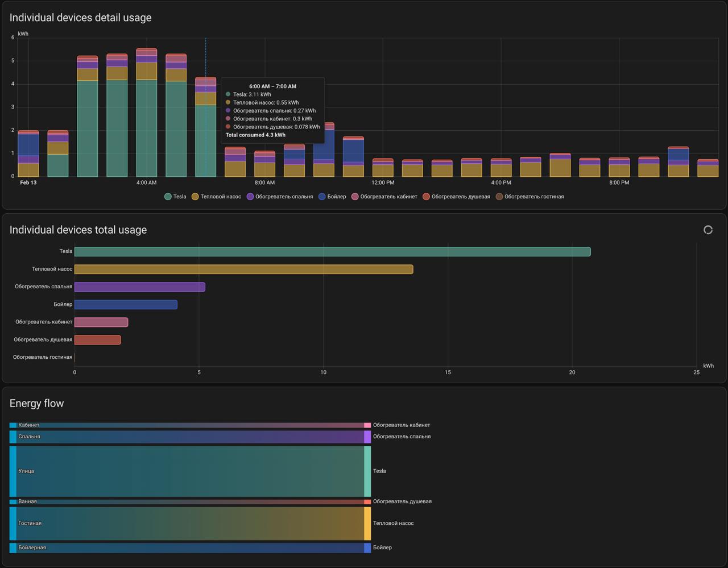Image resolution: width=728 pixels, height=568 pixels.
Task: Click Тепловой насос row label on total usage axis
Action: (52, 269)
